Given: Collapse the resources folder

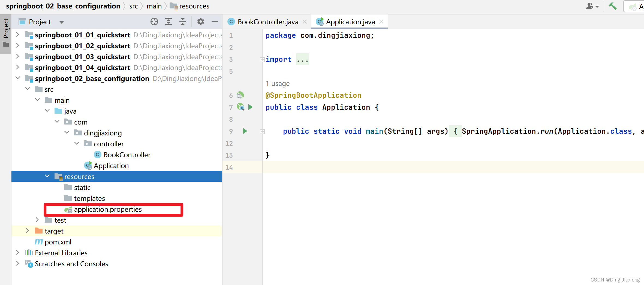Looking at the screenshot, I should [x=47, y=176].
